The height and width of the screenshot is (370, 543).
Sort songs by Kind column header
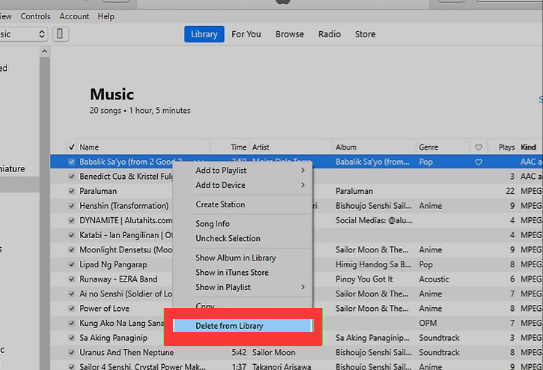(528, 147)
